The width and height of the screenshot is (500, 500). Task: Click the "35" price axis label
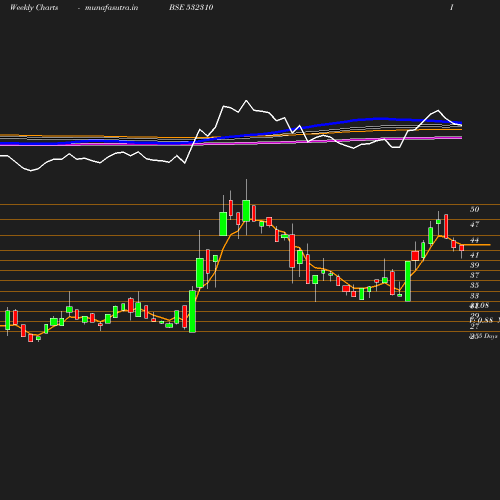click(475, 285)
